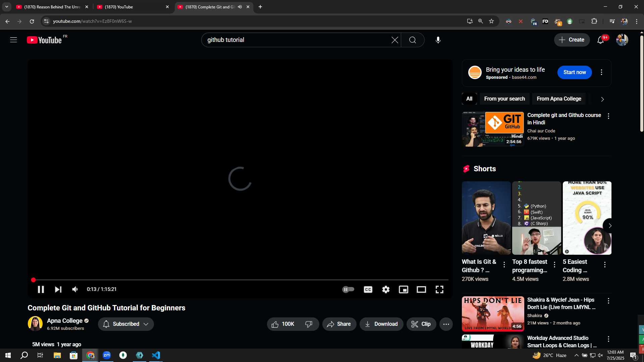The height and width of the screenshot is (362, 644).
Task: Reload the page
Action: pos(32,21)
